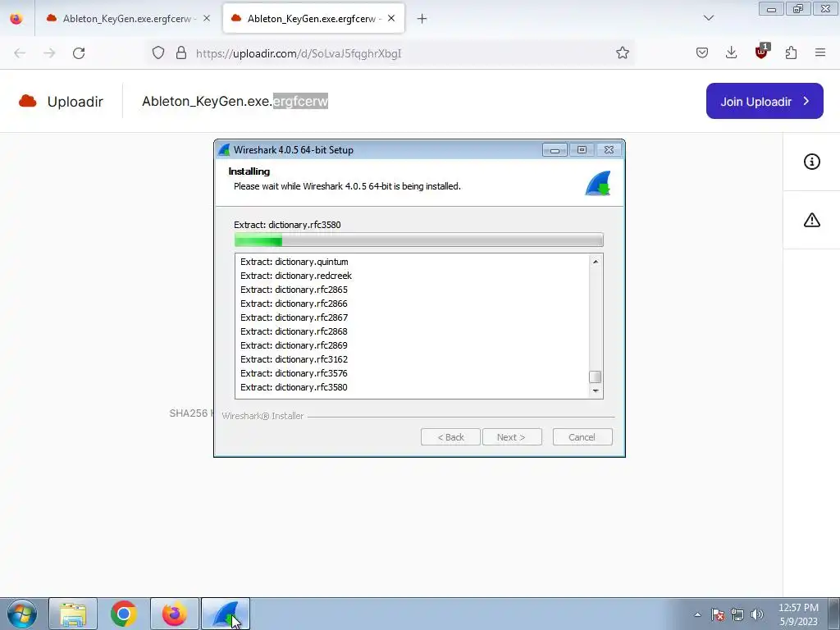Open File Explorer from the taskbar

tap(73, 614)
